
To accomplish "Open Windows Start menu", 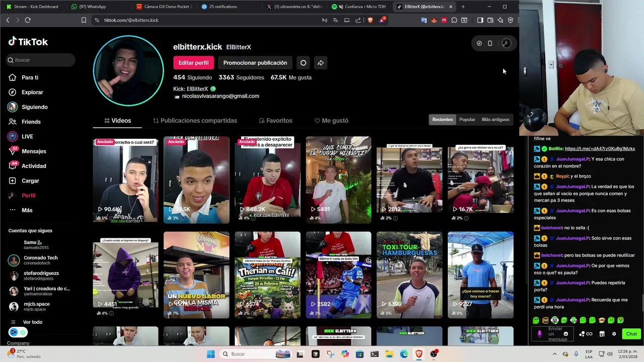I will point(211,354).
